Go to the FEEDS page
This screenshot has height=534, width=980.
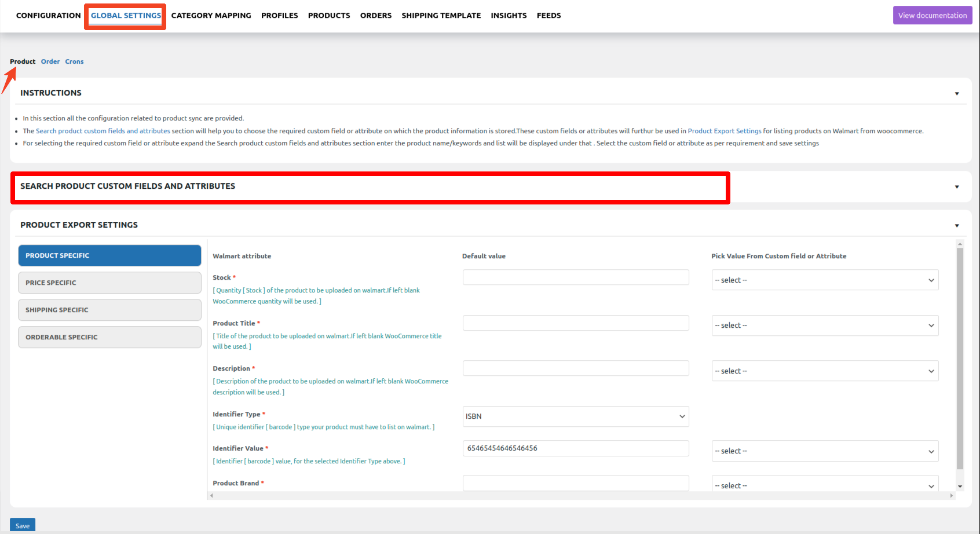point(548,15)
